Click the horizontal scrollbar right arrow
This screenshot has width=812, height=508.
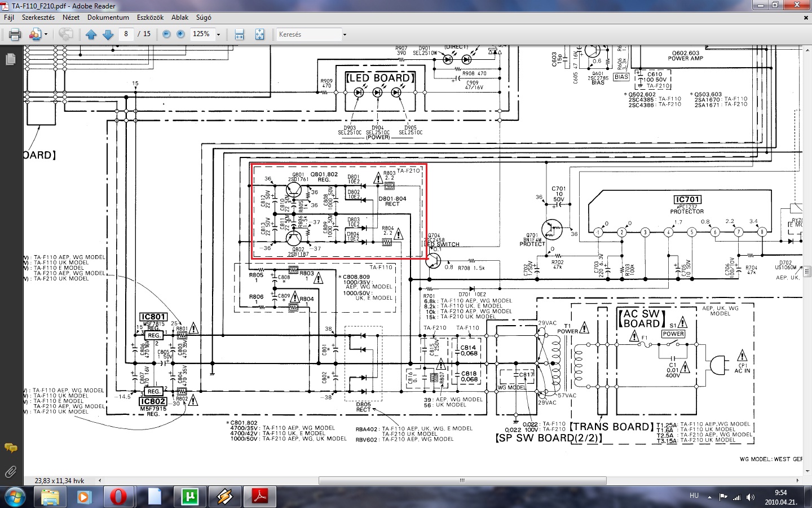[x=798, y=481]
